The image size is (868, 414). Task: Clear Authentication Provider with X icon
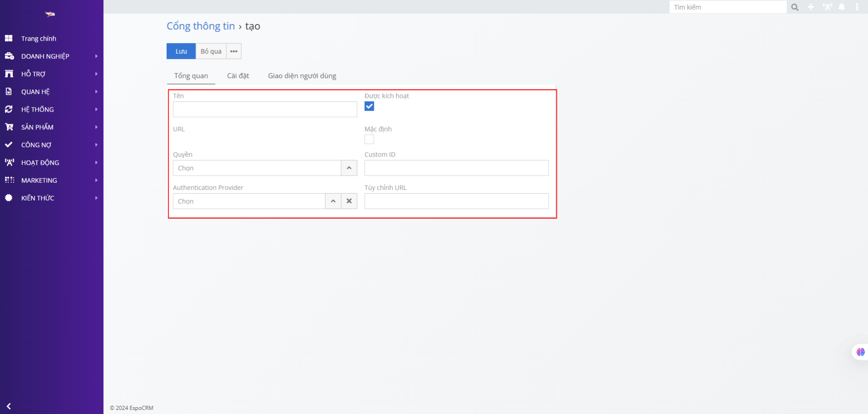pos(349,201)
